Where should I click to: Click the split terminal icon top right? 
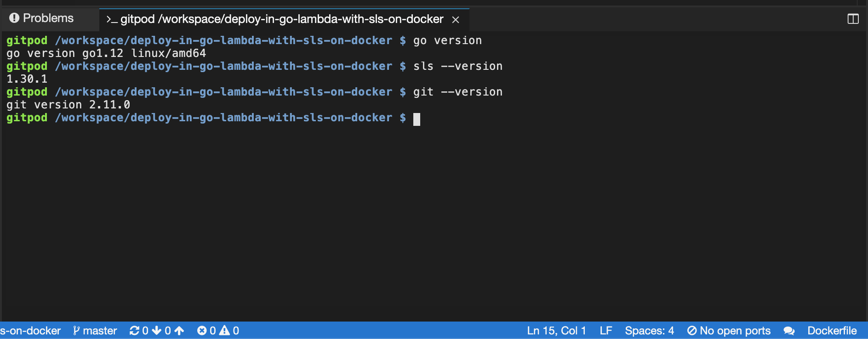854,19
